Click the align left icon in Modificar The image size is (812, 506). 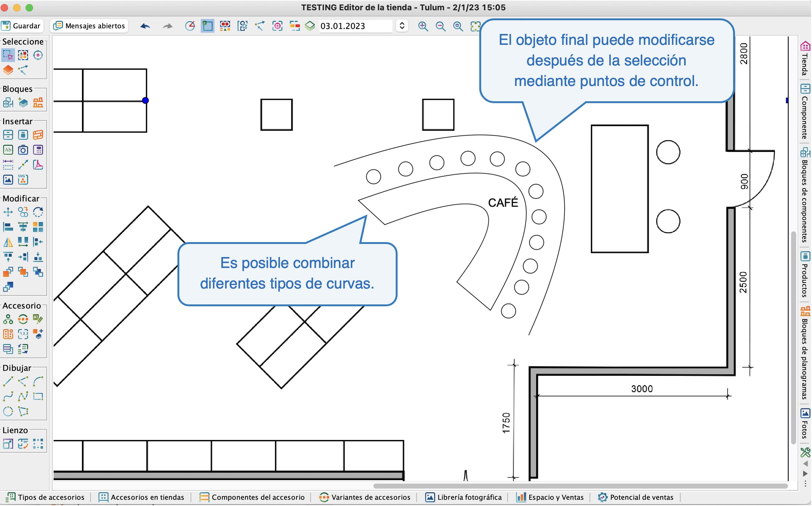(x=8, y=227)
